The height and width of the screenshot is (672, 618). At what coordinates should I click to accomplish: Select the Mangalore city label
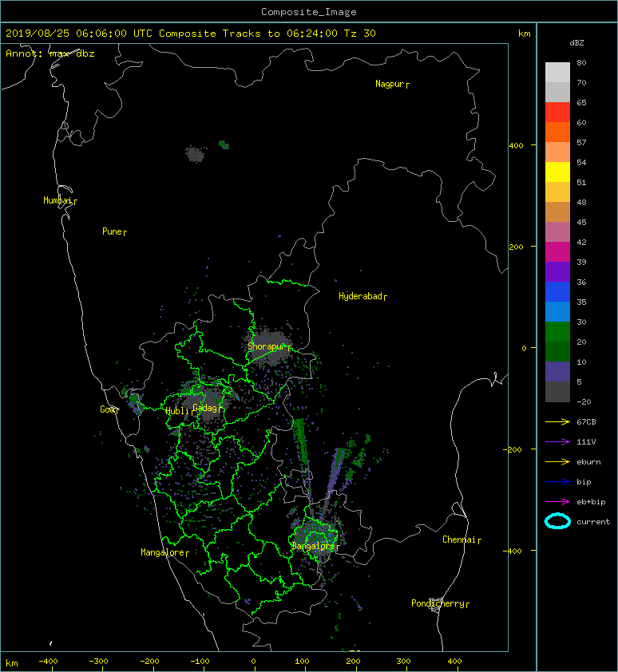[x=164, y=552]
